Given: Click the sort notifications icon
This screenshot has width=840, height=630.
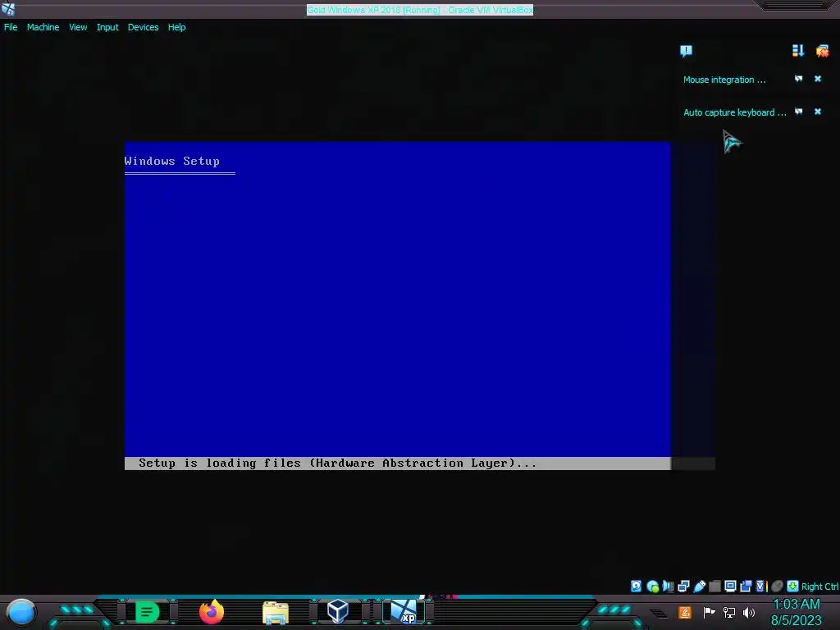Looking at the screenshot, I should (798, 50).
